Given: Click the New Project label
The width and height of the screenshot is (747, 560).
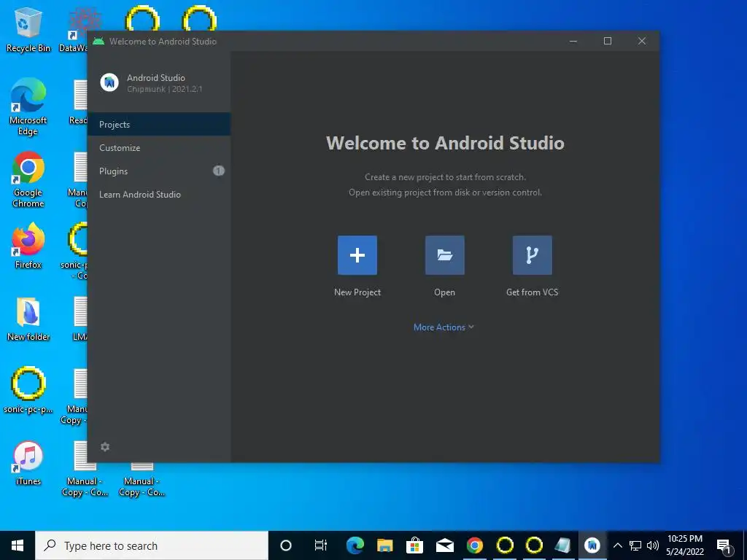Looking at the screenshot, I should click(x=357, y=292).
